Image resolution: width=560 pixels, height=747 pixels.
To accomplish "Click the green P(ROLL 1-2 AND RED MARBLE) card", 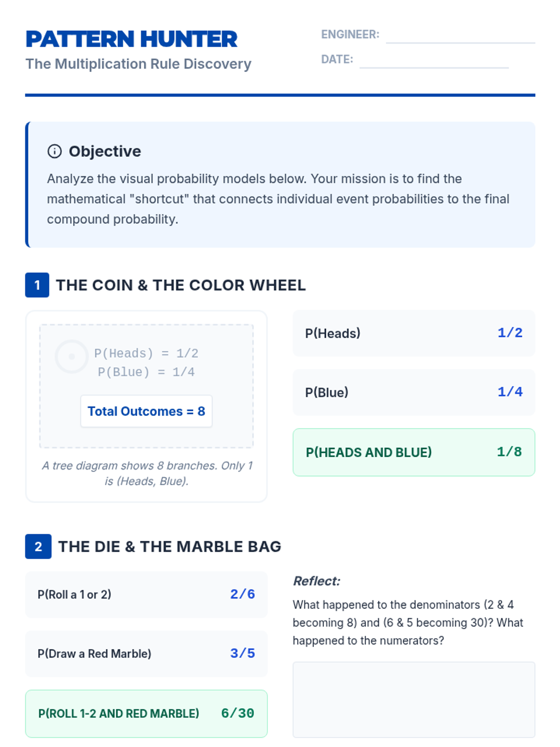I will (x=147, y=714).
